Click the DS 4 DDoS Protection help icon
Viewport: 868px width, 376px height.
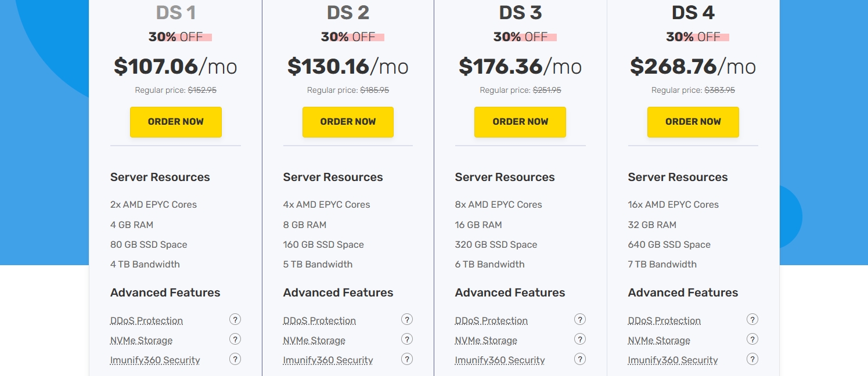pyautogui.click(x=752, y=319)
